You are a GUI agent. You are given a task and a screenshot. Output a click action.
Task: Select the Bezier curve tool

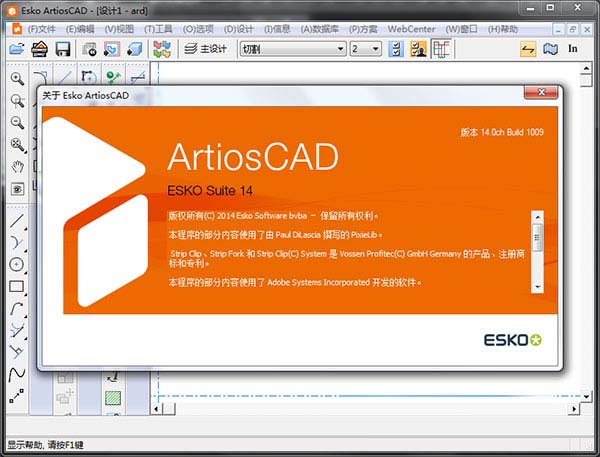[17, 374]
